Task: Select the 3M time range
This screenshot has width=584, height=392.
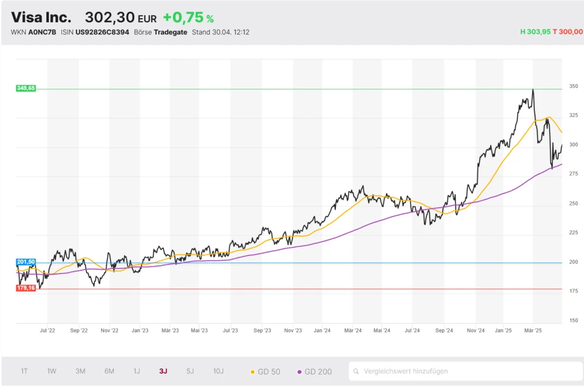Action: click(81, 371)
